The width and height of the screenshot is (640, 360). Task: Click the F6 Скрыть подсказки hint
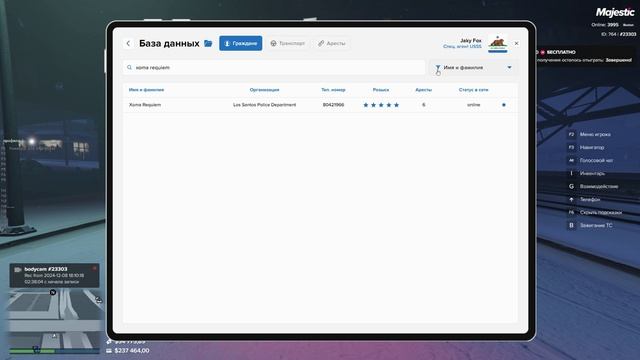[595, 212]
